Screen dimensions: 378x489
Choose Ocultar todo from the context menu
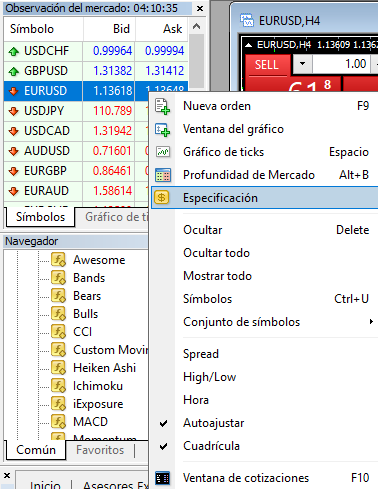(216, 253)
